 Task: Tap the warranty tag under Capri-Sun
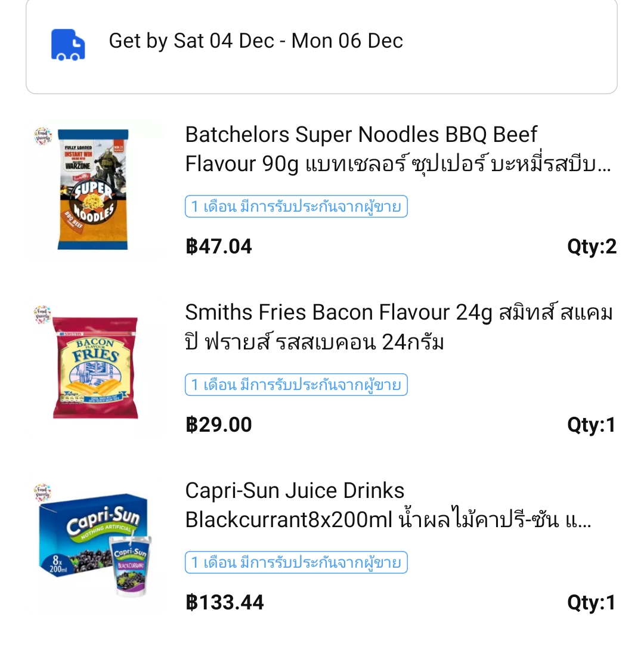tap(296, 562)
